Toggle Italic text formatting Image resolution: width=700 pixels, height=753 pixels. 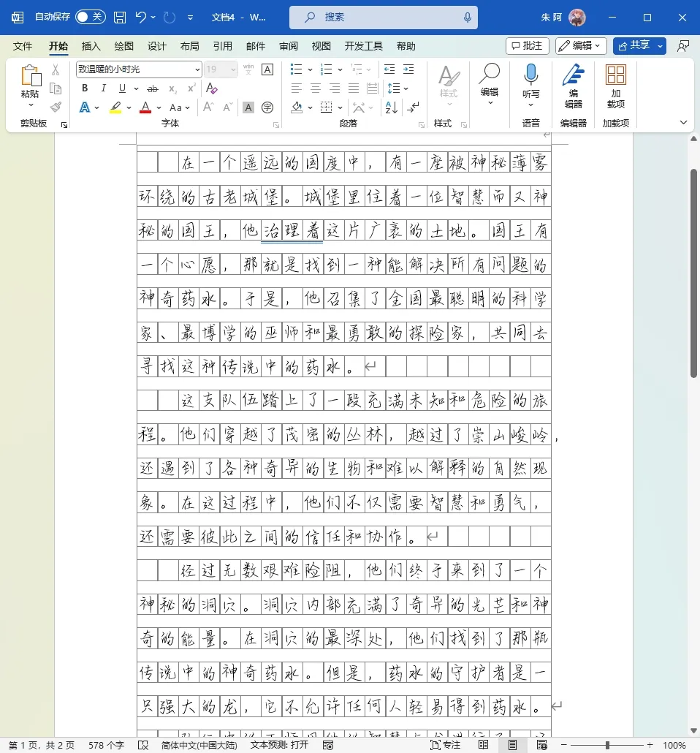[104, 88]
